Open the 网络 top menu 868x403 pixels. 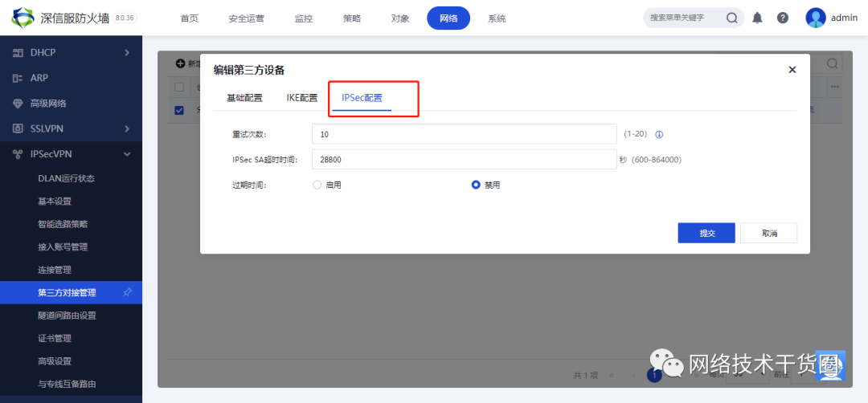pos(448,18)
